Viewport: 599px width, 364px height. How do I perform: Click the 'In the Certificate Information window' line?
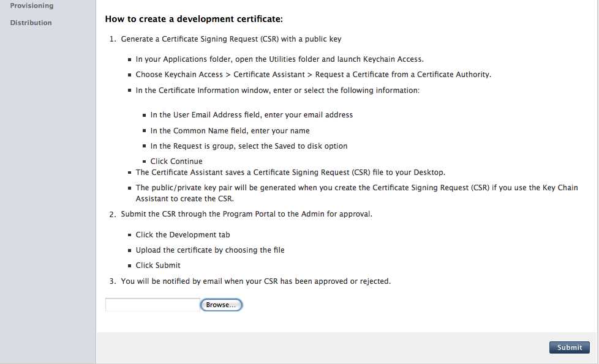pyautogui.click(x=277, y=91)
